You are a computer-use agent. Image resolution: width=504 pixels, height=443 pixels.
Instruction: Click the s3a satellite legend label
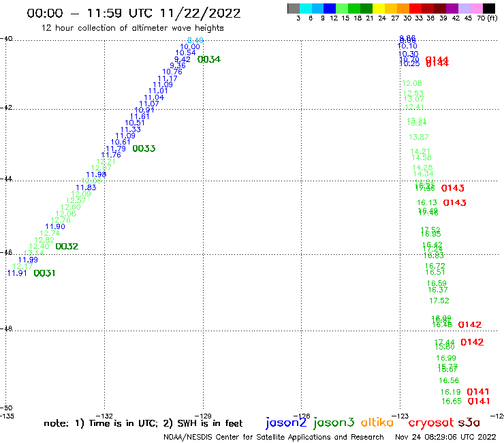469,423
